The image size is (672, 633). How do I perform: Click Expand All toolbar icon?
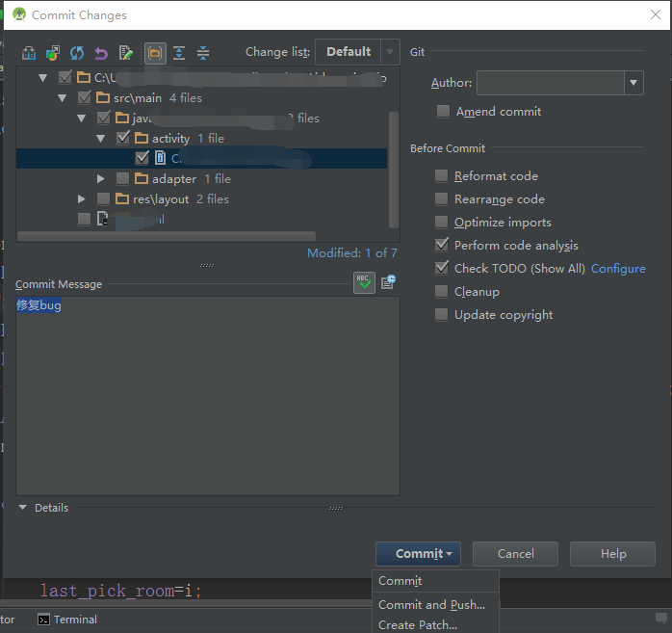coord(179,53)
